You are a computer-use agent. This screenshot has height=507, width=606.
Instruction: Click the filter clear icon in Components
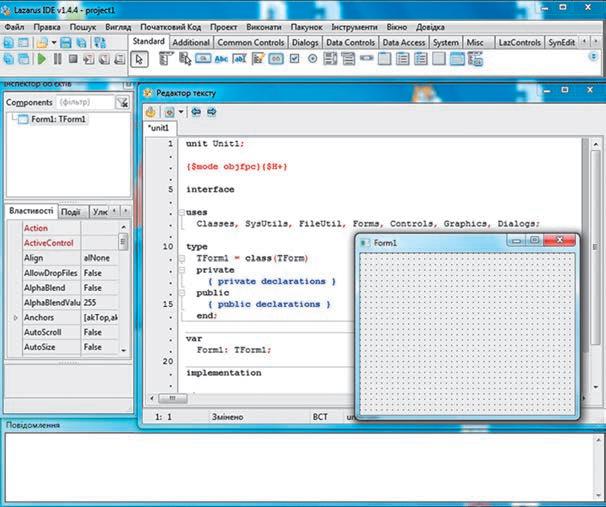[x=122, y=102]
